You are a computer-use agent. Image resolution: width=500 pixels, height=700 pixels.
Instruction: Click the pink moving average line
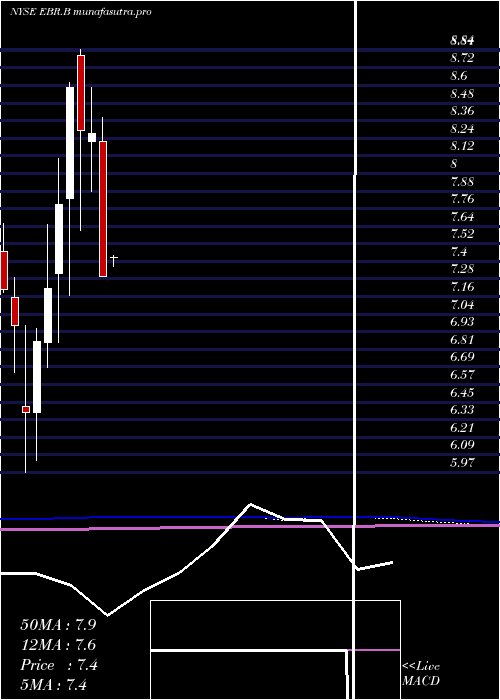click(250, 527)
